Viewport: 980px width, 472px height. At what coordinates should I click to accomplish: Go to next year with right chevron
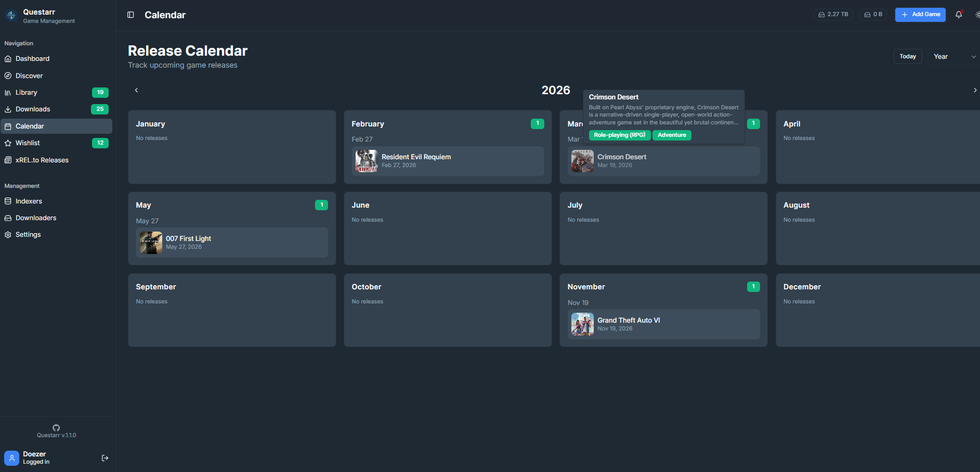(974, 90)
